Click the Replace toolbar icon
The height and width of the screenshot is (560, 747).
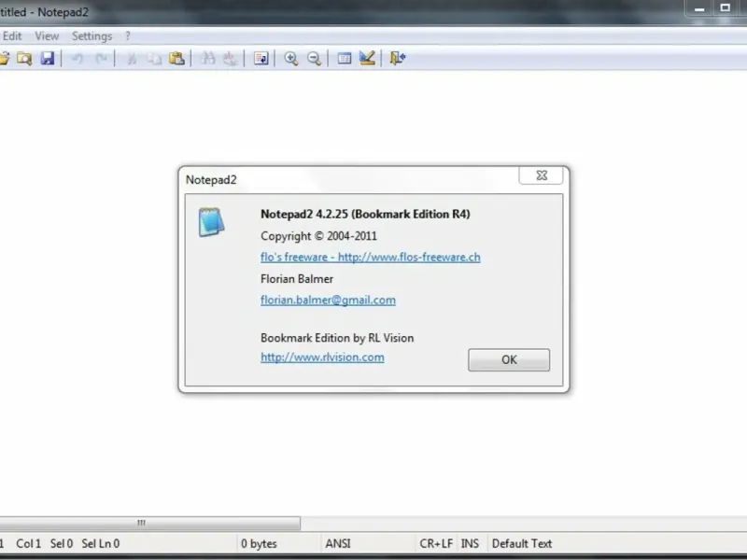[230, 58]
